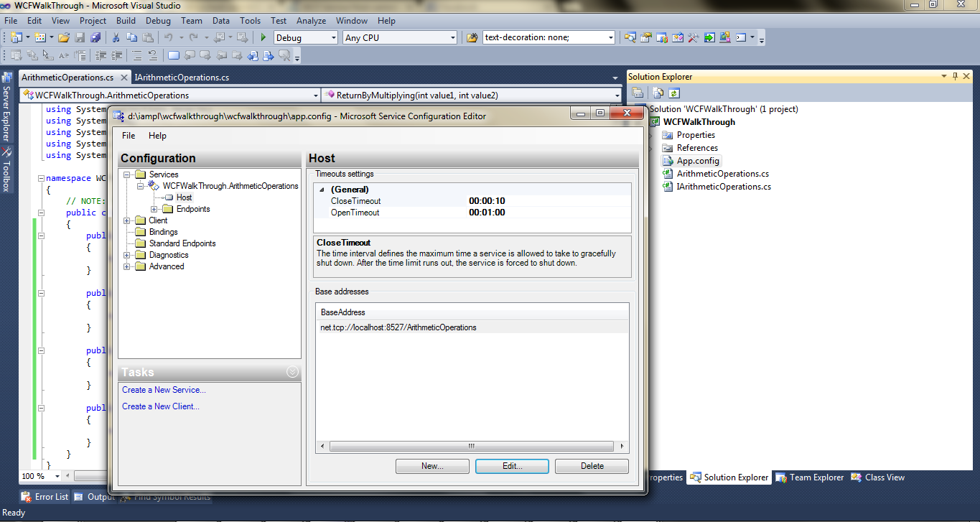Click the Save All toolbar icon
This screenshot has height=522, width=980.
pos(94,37)
